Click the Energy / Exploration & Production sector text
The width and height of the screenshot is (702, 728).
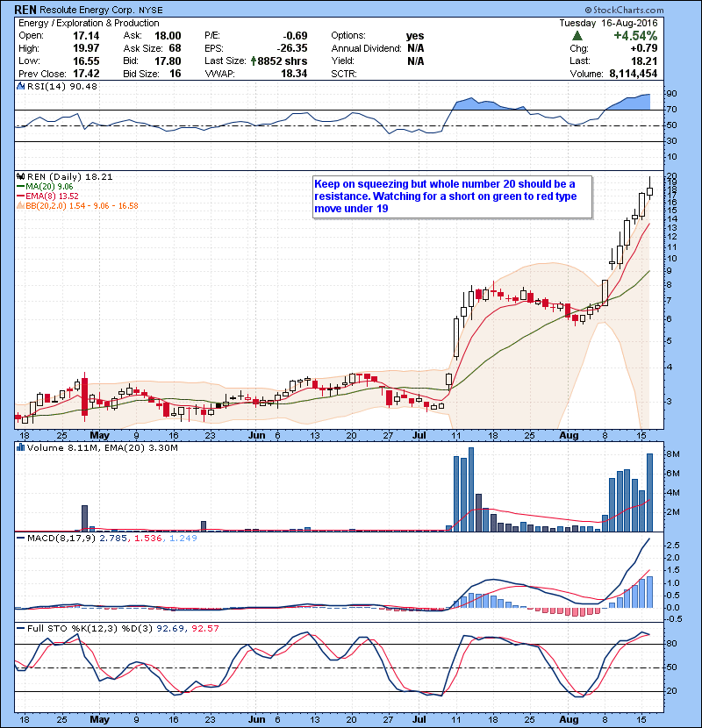point(89,23)
